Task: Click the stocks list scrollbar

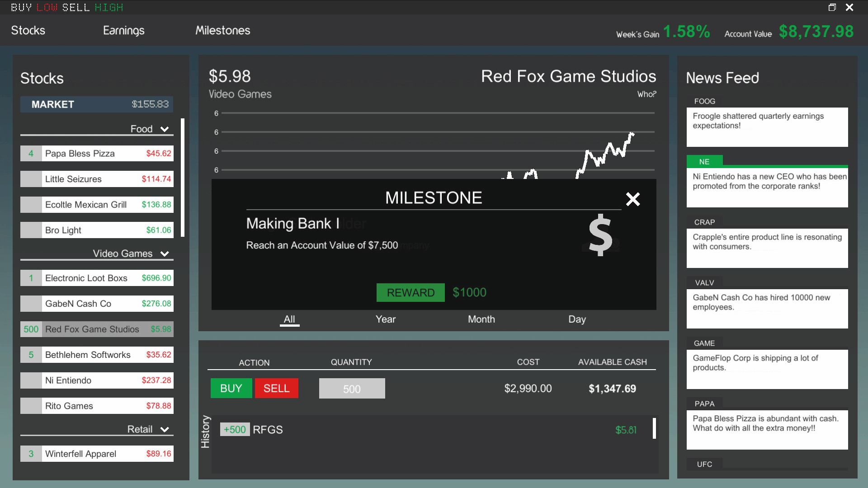Action: click(183, 178)
